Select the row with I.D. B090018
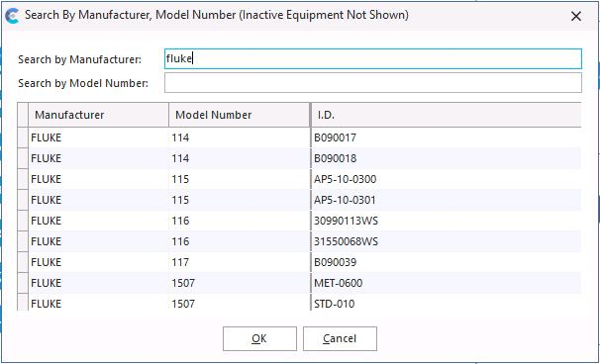This screenshot has height=364, width=600. 299,158
